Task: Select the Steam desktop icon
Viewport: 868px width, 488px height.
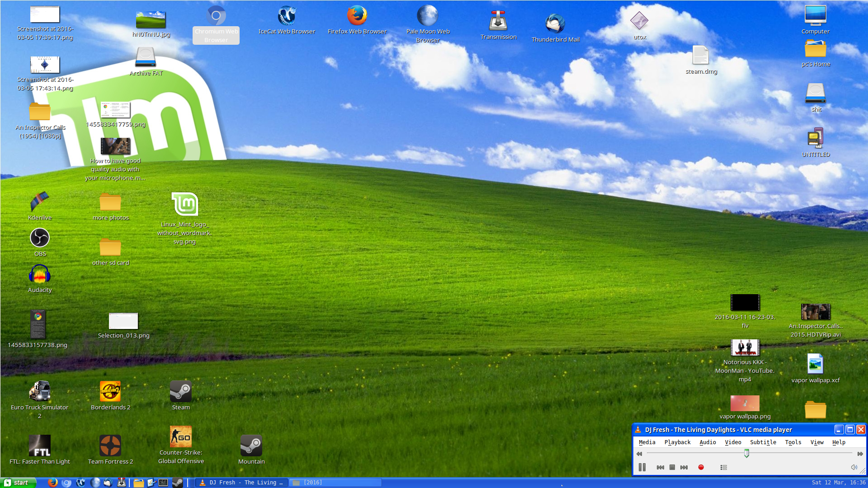Action: point(181,392)
